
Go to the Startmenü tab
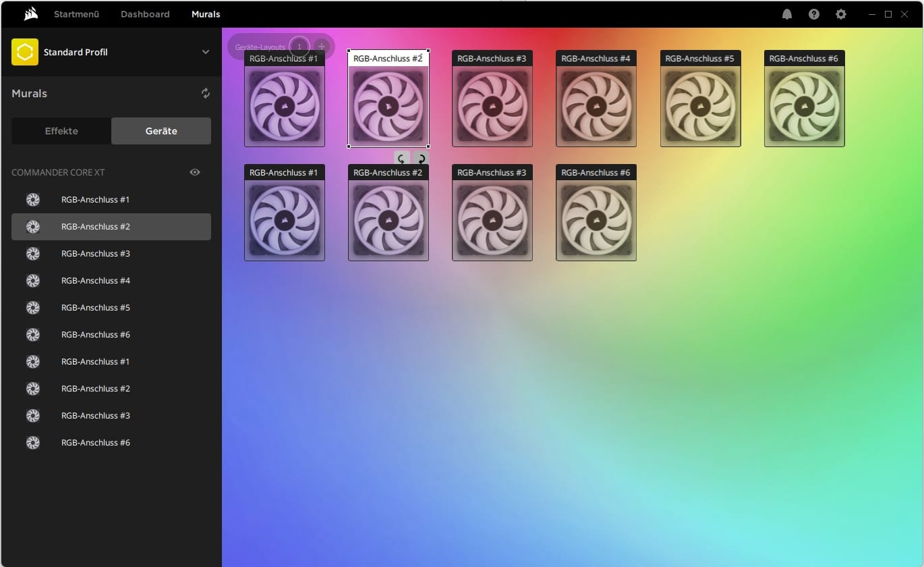[76, 14]
